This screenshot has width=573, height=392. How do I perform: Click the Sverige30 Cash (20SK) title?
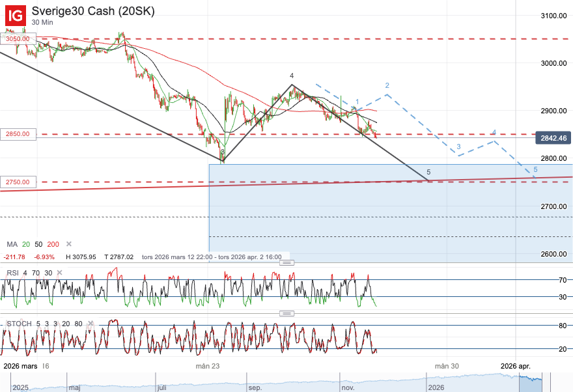(x=93, y=11)
